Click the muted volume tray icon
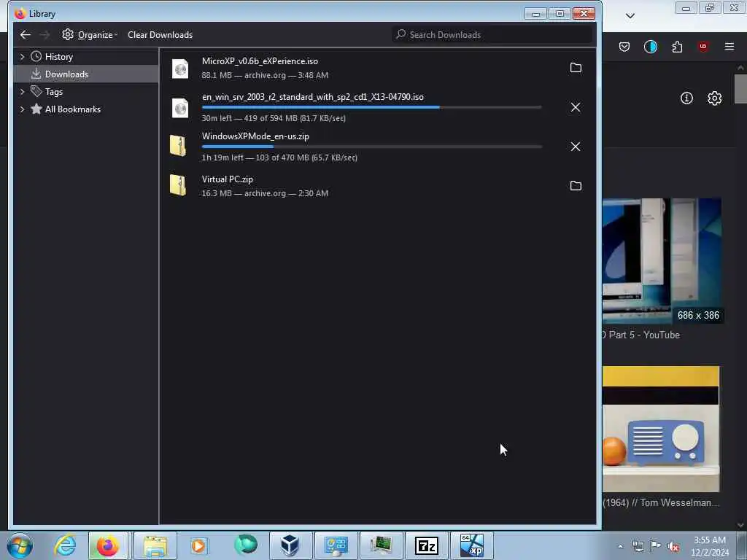This screenshot has height=560, width=747. (673, 546)
